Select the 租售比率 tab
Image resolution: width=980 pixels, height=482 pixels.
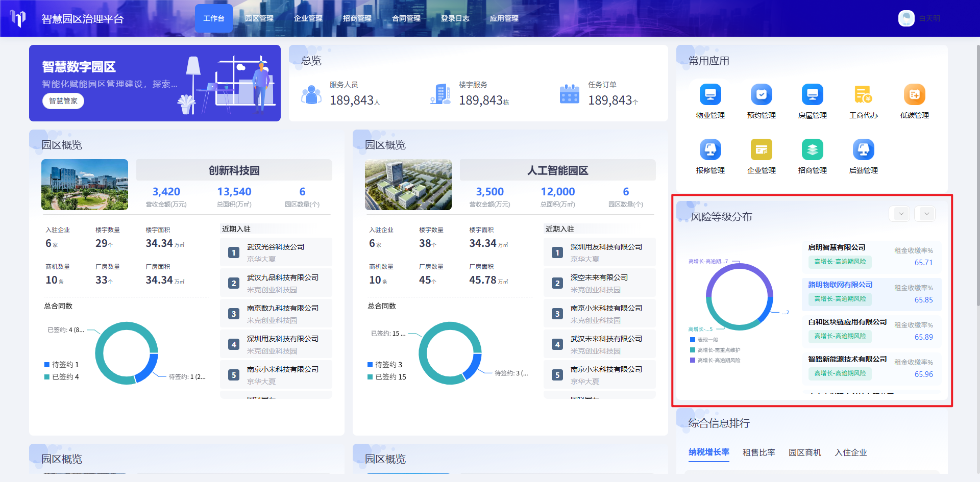[x=758, y=452]
